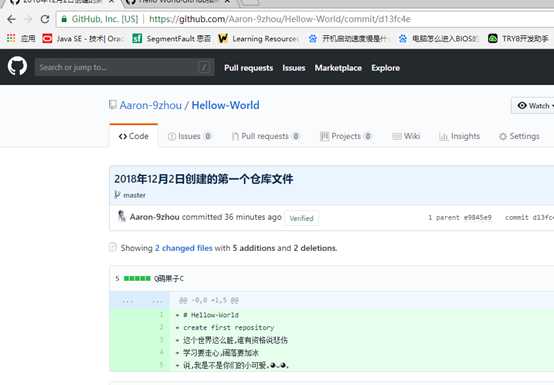Switch to the Projects tab
Screen dimensions: 554x385
346,136
